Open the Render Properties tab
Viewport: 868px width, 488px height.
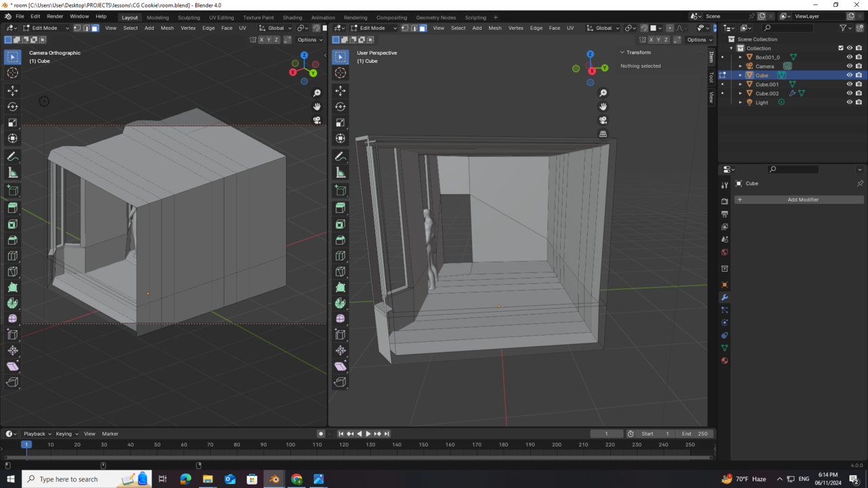tap(724, 201)
